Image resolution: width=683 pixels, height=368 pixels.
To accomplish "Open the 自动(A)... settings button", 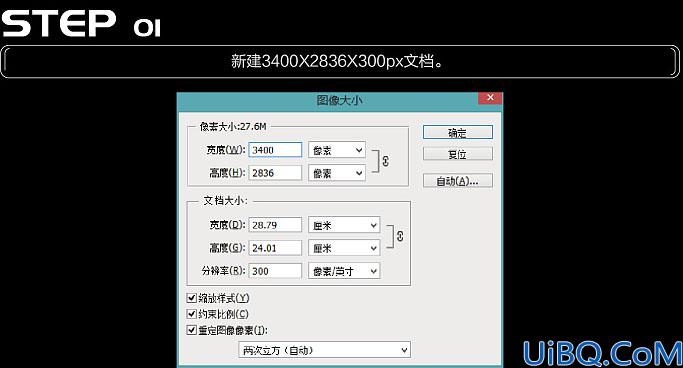I will coord(457,181).
